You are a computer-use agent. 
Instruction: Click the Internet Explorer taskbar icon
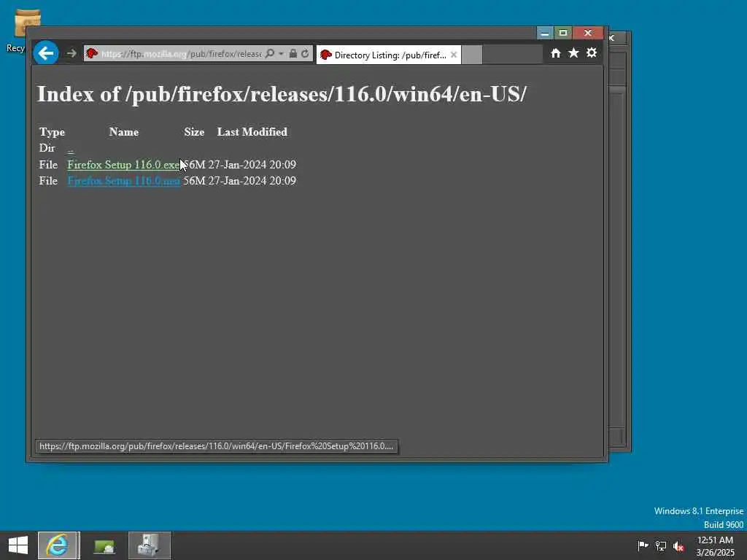click(57, 545)
